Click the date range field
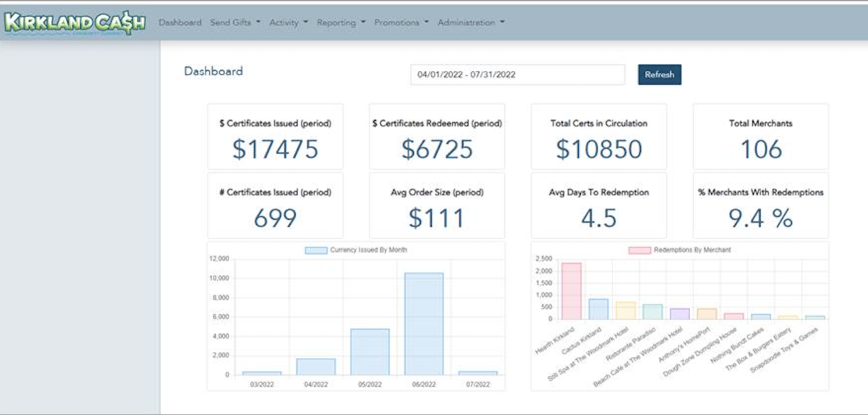 click(517, 74)
